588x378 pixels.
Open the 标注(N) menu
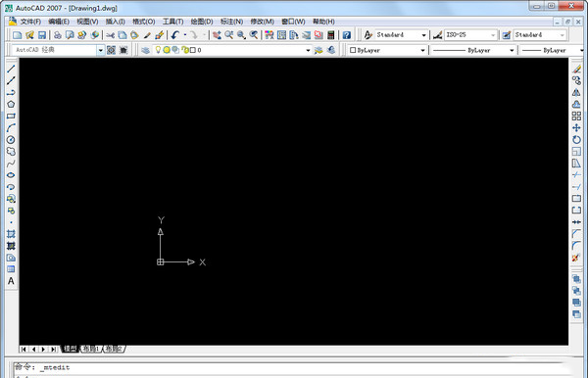point(231,22)
